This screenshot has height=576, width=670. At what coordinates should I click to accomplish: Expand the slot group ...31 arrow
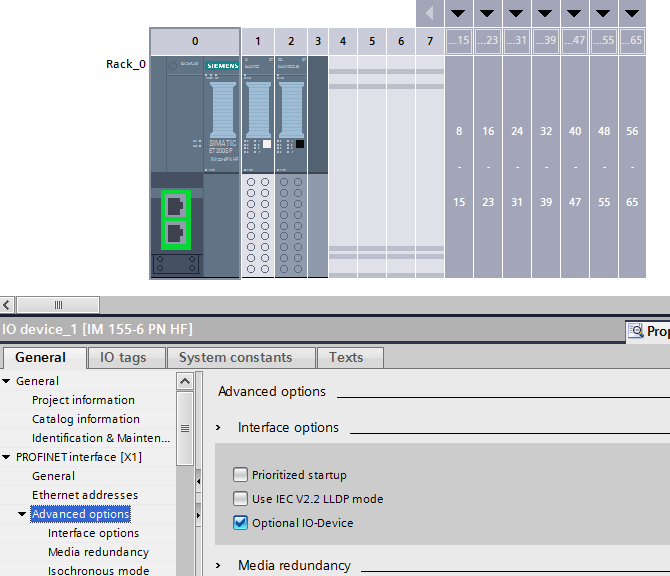(517, 13)
